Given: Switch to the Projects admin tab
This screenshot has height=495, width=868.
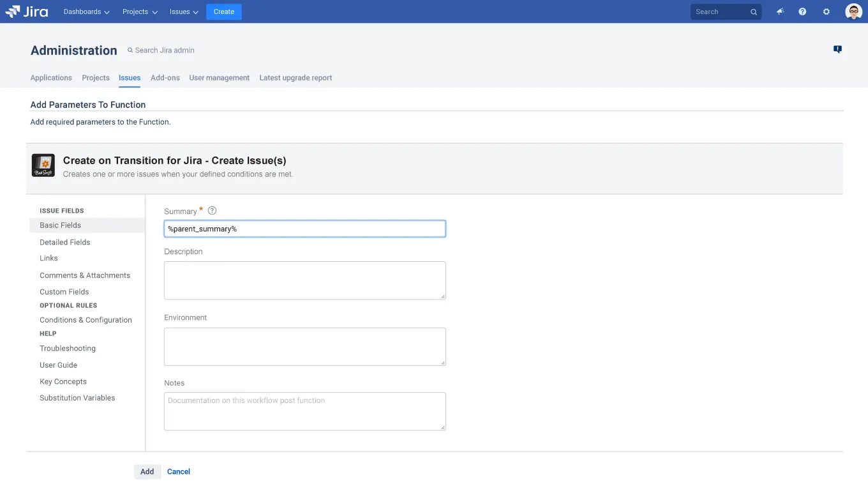Looking at the screenshot, I should [96, 77].
